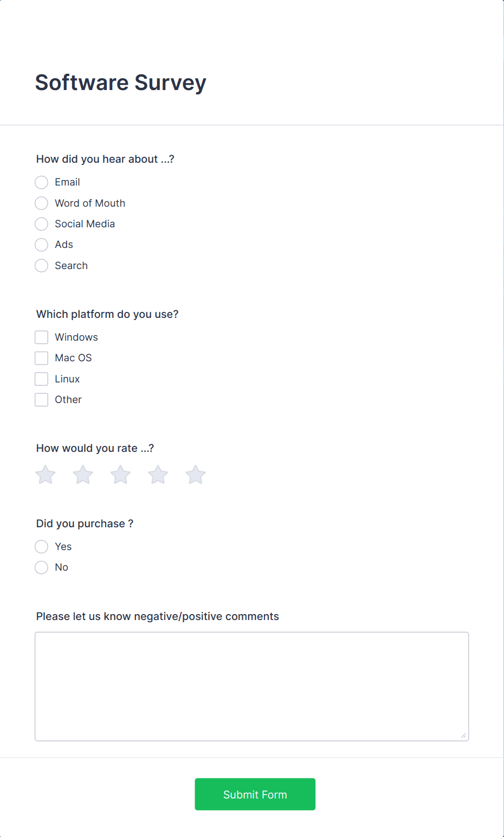Check the Windows platform checkbox
Image resolution: width=504 pixels, height=837 pixels.
(41, 337)
